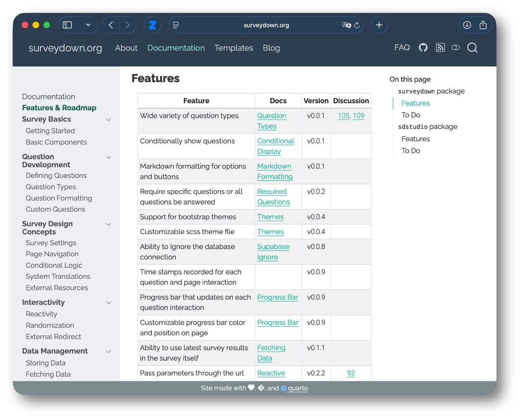Click the RSS feed icon

click(x=440, y=48)
